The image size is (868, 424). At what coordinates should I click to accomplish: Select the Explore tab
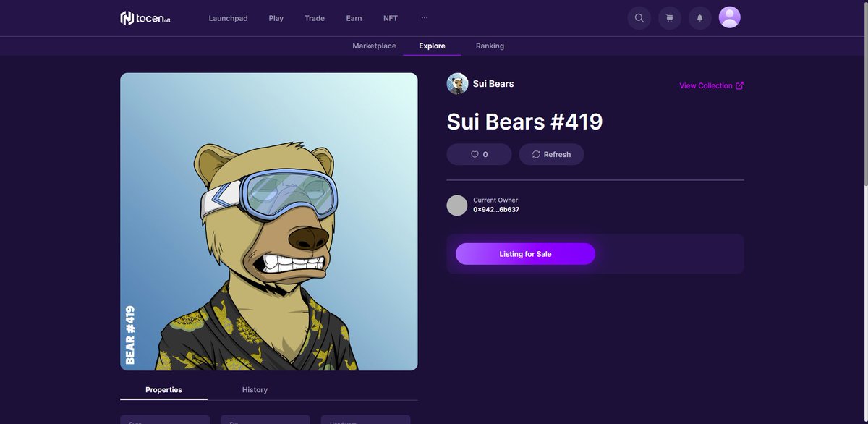(x=432, y=46)
